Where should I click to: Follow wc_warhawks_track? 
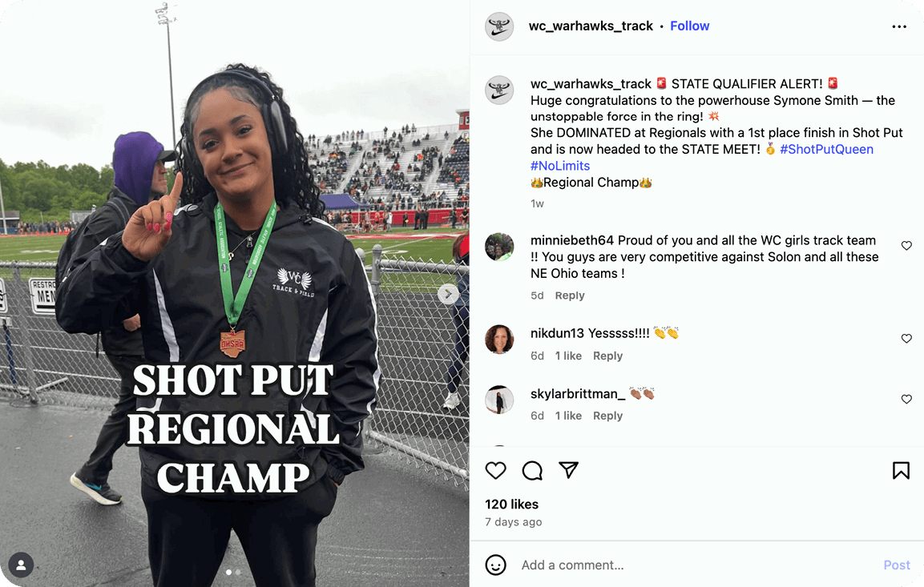[689, 26]
